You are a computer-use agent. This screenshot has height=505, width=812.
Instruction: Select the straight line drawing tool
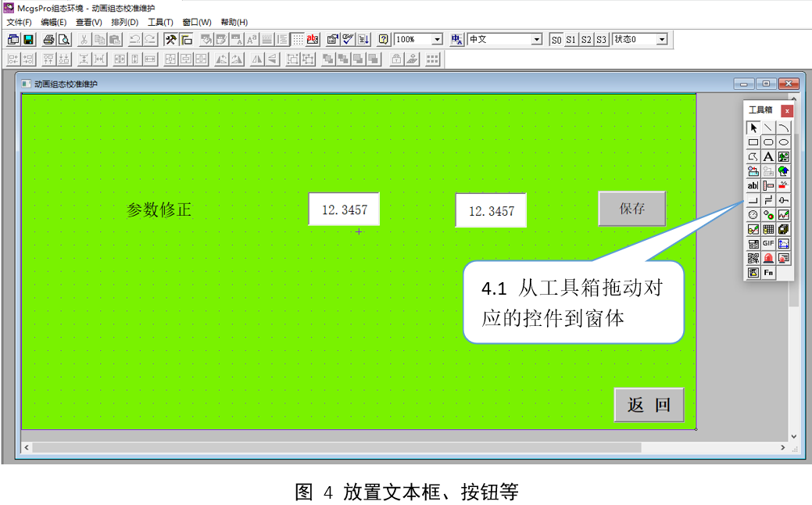click(768, 127)
